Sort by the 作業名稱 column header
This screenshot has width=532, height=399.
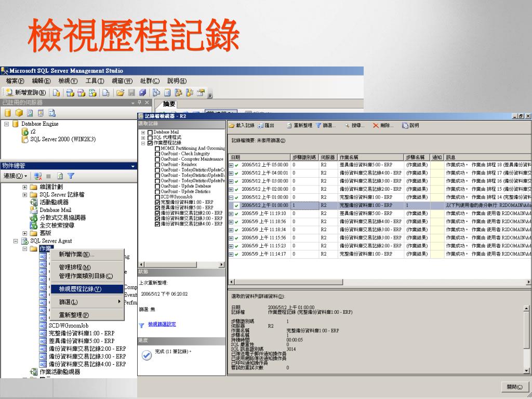[371, 157]
